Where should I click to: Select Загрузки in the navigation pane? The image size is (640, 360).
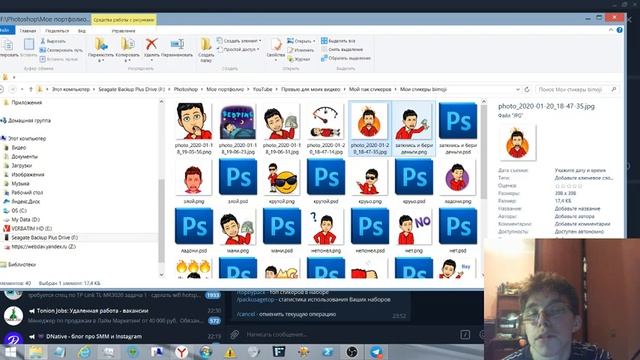pos(22,165)
